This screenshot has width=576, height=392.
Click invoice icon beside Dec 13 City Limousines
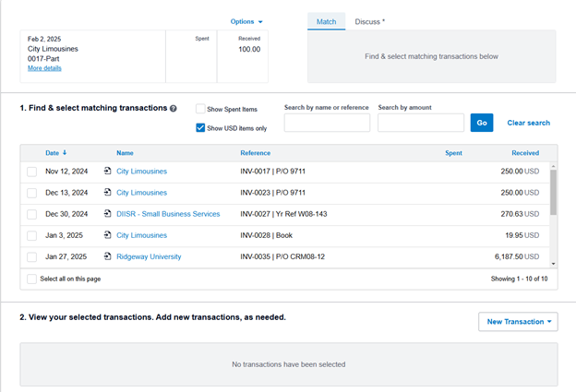coord(108,193)
